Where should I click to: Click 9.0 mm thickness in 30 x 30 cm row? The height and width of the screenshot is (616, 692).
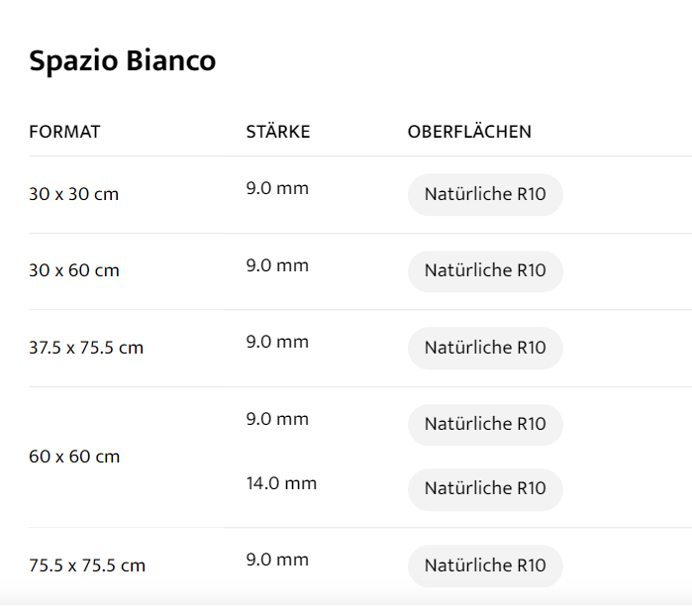[277, 188]
